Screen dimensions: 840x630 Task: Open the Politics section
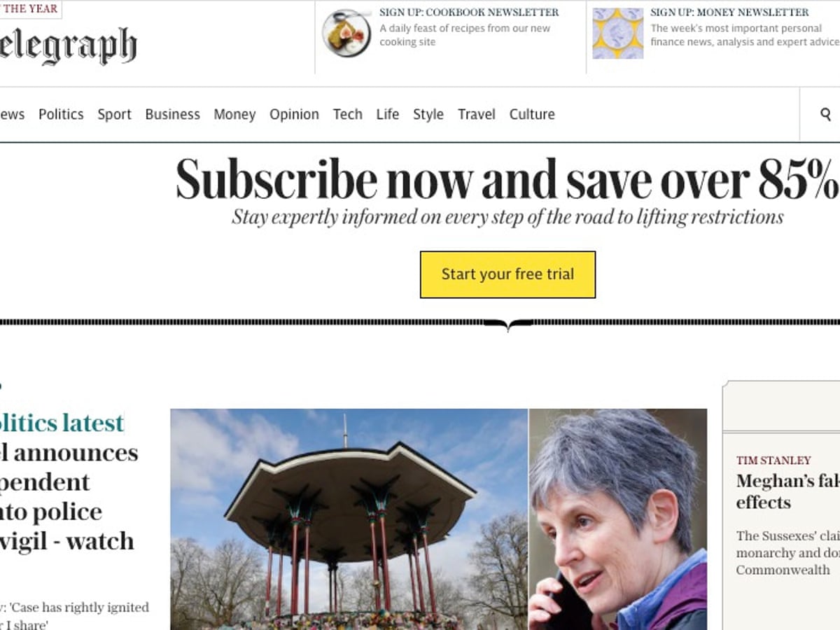tap(61, 114)
